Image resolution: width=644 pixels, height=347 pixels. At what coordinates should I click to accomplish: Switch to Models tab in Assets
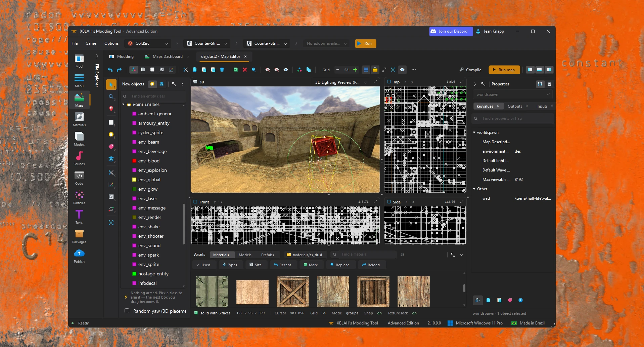click(245, 255)
